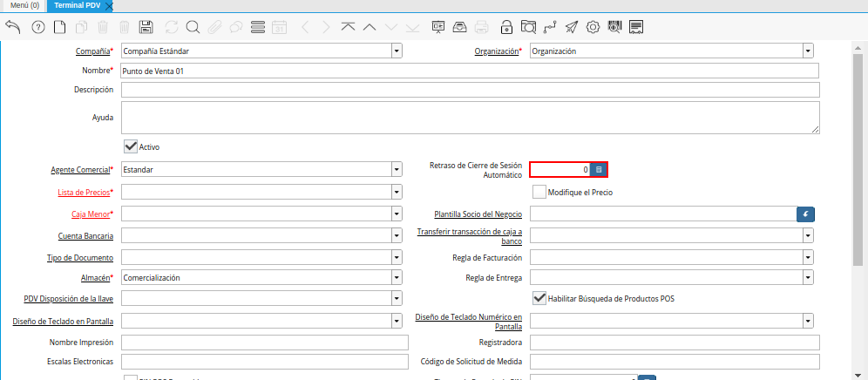Click the second trash delete-selection icon
Viewport: 868px width, 380px height.
point(125,27)
